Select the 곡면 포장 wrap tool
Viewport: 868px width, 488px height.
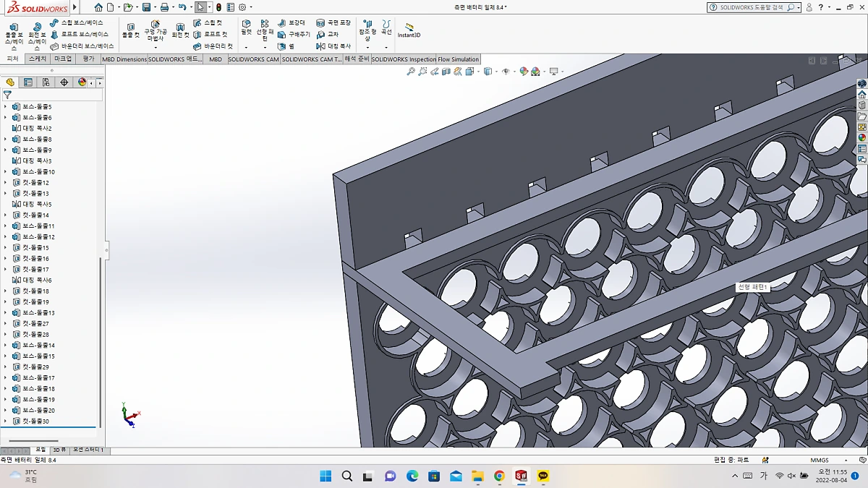[x=333, y=22]
